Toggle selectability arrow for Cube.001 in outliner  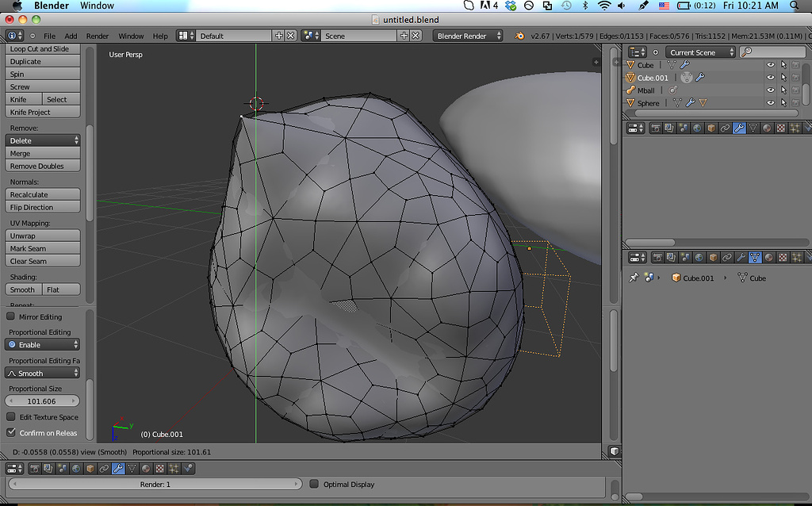(783, 78)
